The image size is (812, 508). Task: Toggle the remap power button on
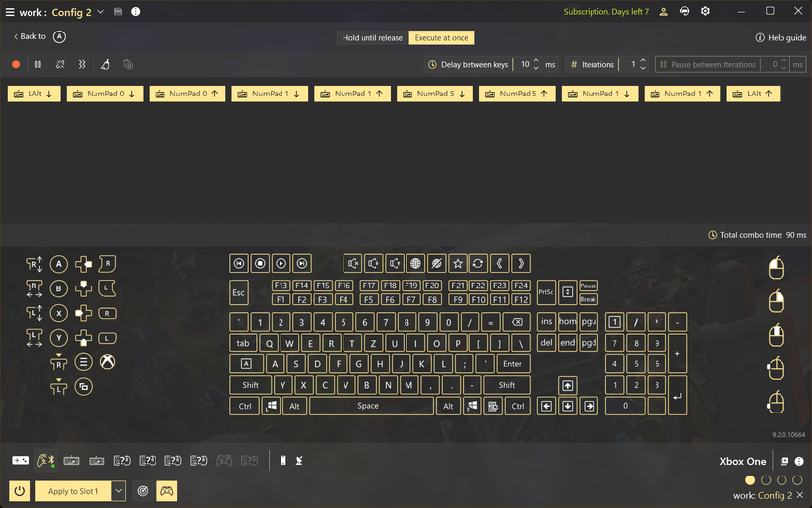pos(19,491)
